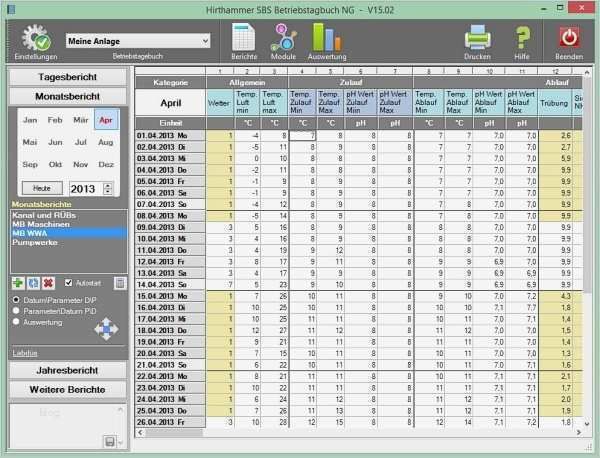The height and width of the screenshot is (458, 600).
Task: Open the Meine Anlage dropdown
Action: (138, 41)
